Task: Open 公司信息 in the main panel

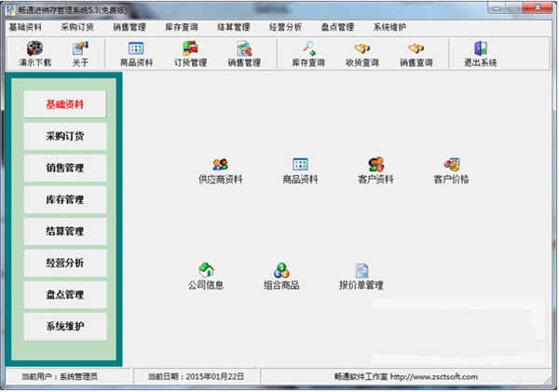Action: (x=206, y=277)
